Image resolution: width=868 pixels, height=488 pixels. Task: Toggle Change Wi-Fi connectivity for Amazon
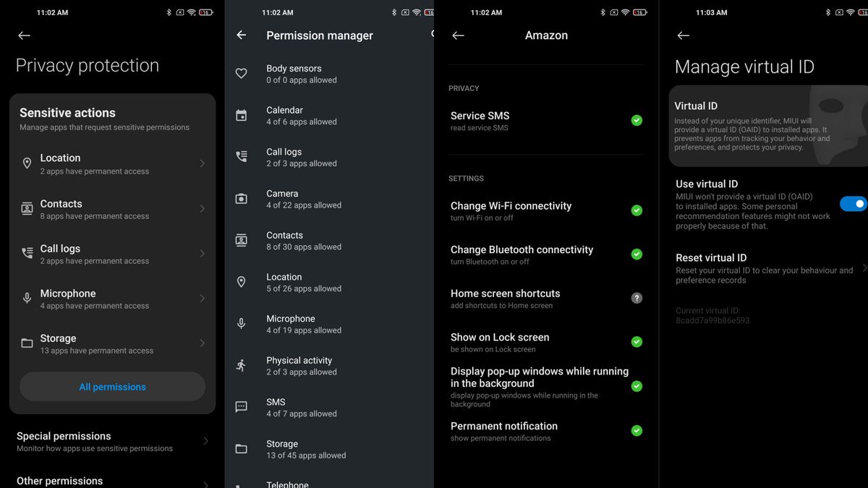pos(637,210)
